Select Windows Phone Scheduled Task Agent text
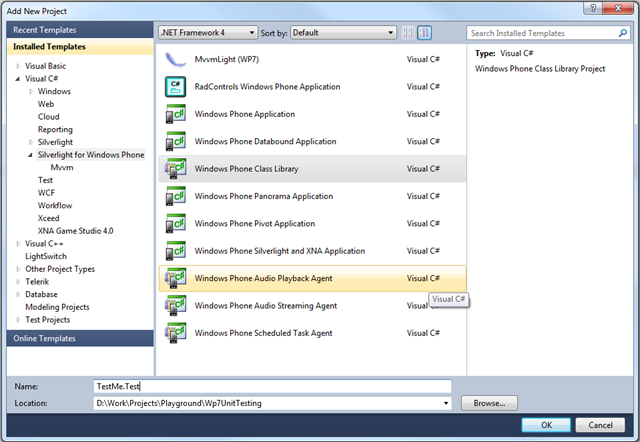Image resolution: width=640 pixels, height=442 pixels. [263, 333]
